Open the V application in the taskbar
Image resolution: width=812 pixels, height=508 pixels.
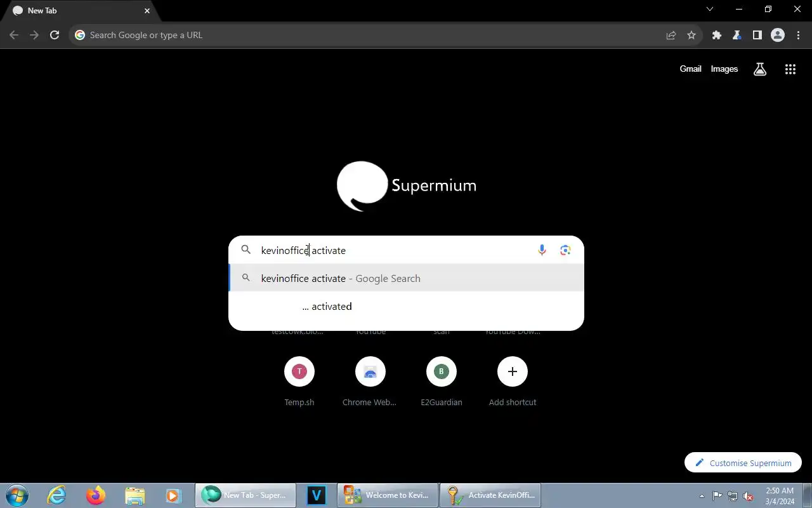[316, 495]
